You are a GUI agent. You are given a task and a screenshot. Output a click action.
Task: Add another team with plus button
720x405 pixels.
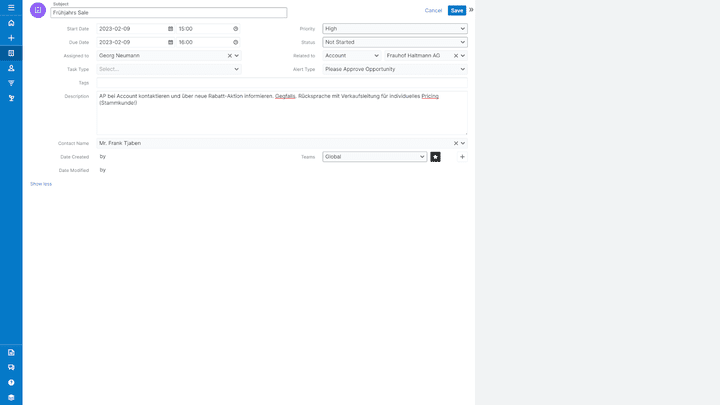coord(462,157)
